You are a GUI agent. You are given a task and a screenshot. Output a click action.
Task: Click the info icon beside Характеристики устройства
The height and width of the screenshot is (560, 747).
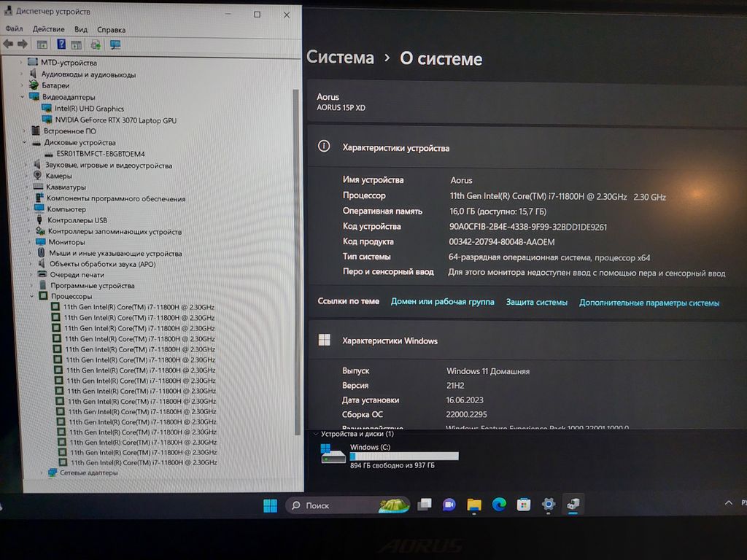click(x=324, y=146)
